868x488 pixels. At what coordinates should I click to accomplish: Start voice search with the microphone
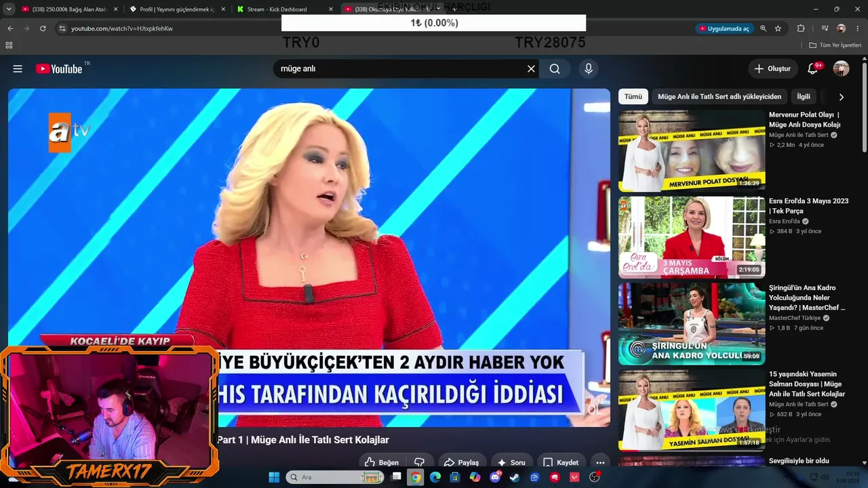click(x=589, y=68)
